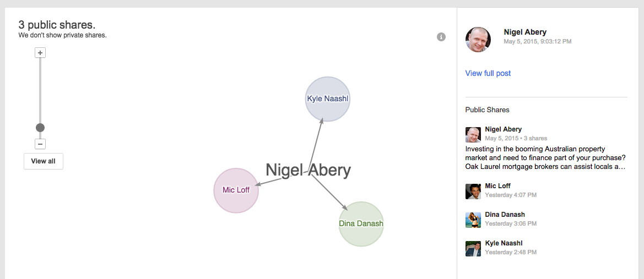Click the zoom in plus button
644x279 pixels.
pos(40,53)
